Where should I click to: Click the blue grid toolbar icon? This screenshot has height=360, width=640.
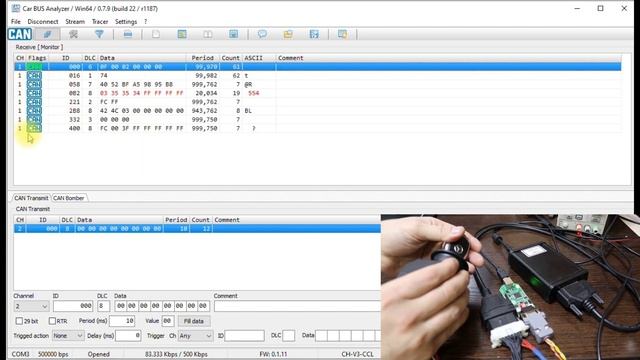click(314, 34)
